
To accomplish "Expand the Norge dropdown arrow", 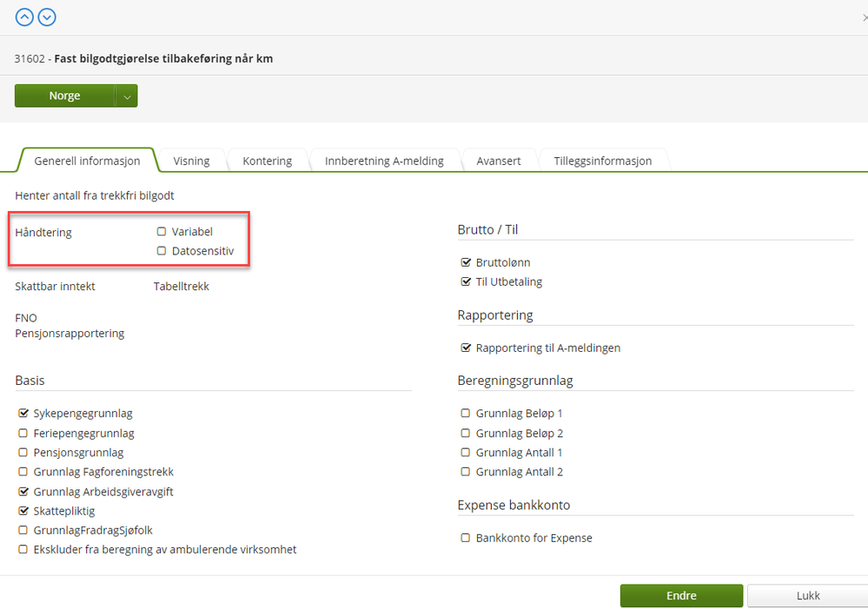I will point(127,96).
